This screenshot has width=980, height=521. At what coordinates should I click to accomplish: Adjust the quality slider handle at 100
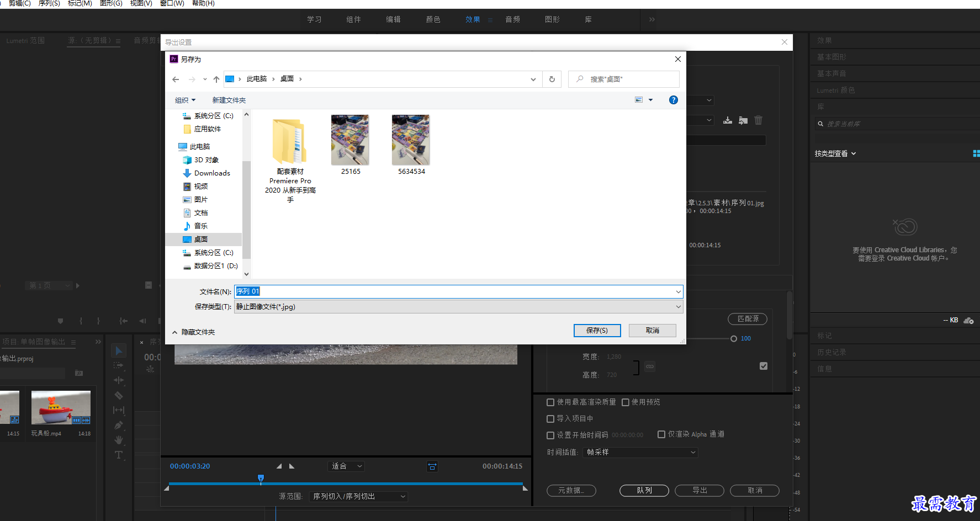coord(734,339)
